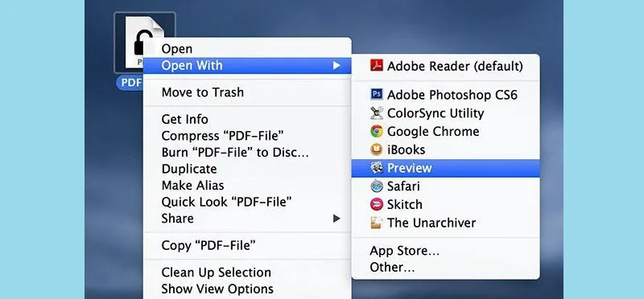Click the Preview app icon
The height and width of the screenshot is (299, 644).
point(376,168)
